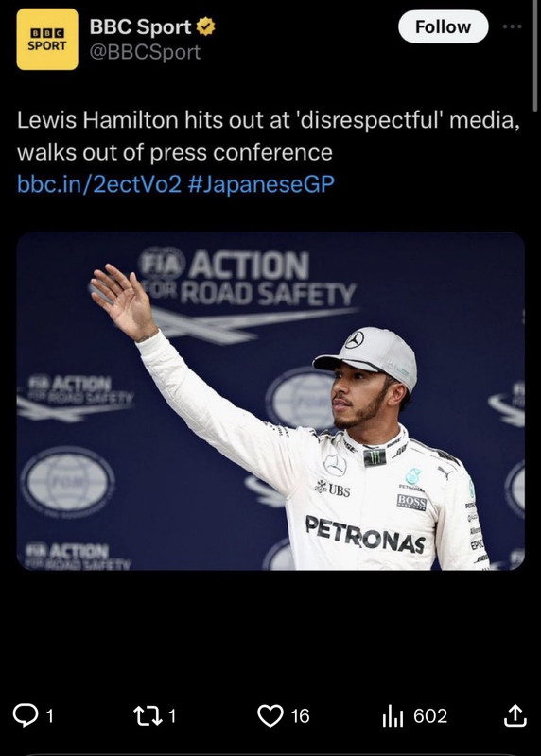The height and width of the screenshot is (756, 541).
Task: Click the 16 likes count
Action: (300, 716)
